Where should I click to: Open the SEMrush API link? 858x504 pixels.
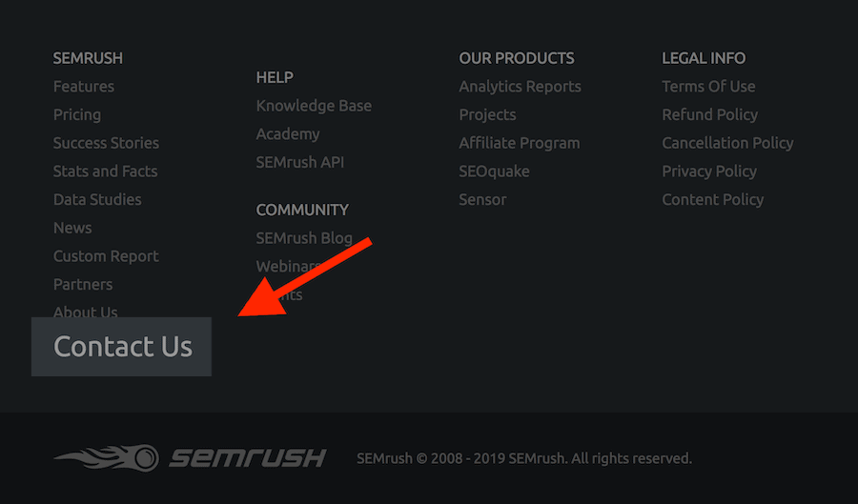pos(300,162)
